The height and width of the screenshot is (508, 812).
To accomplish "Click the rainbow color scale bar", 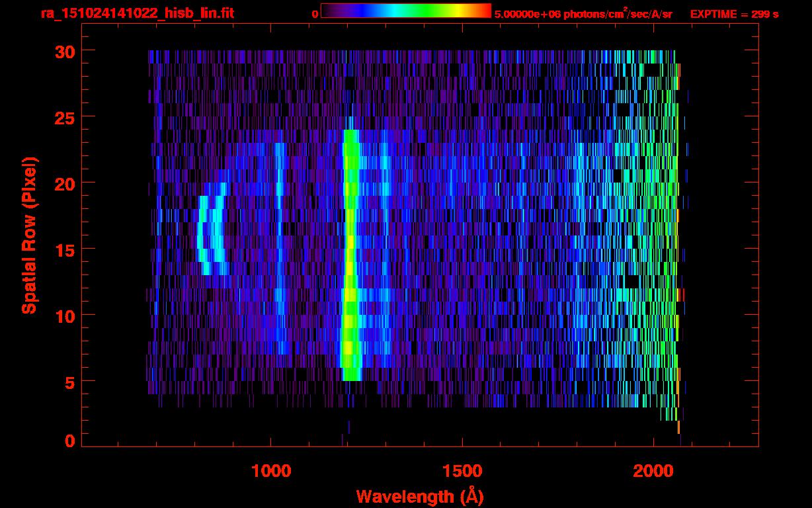I will [406, 11].
